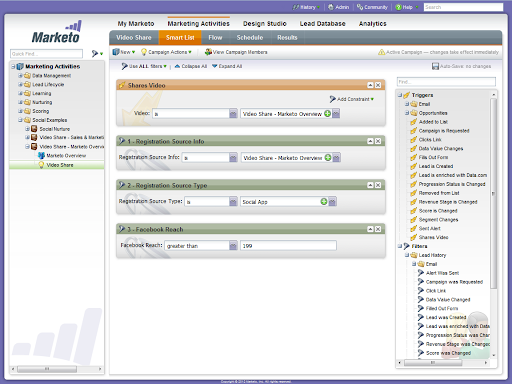512x384 pixels.
Task: Close the Facebook Reach filter with X
Action: pos(378,229)
